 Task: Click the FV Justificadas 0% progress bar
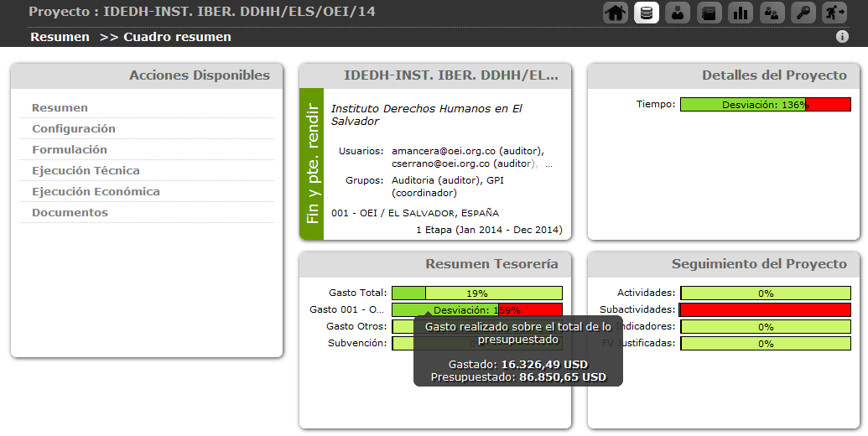click(x=766, y=344)
